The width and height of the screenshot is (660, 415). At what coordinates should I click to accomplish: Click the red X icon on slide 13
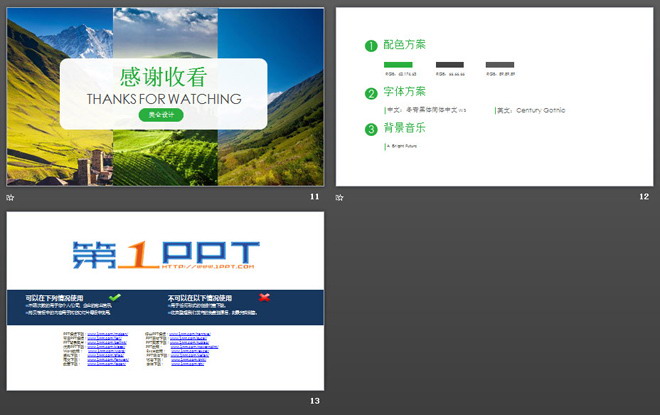264,297
